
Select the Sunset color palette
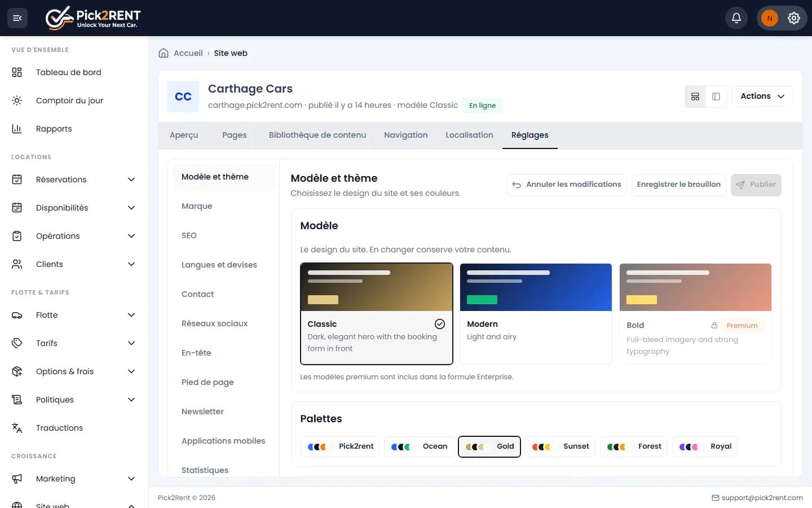[560, 446]
